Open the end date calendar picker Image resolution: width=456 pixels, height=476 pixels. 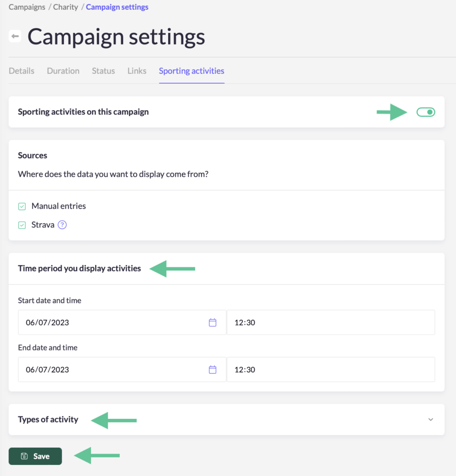213,370
